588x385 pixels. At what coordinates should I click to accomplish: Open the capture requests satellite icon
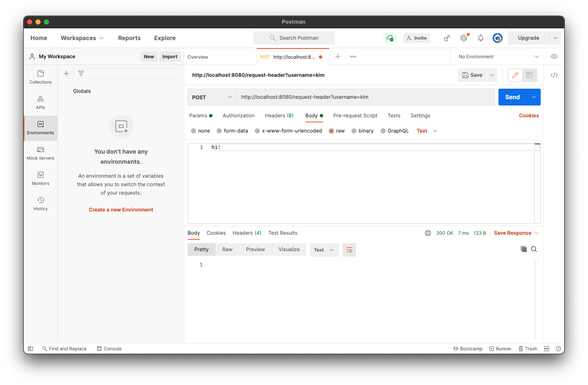[447, 38]
